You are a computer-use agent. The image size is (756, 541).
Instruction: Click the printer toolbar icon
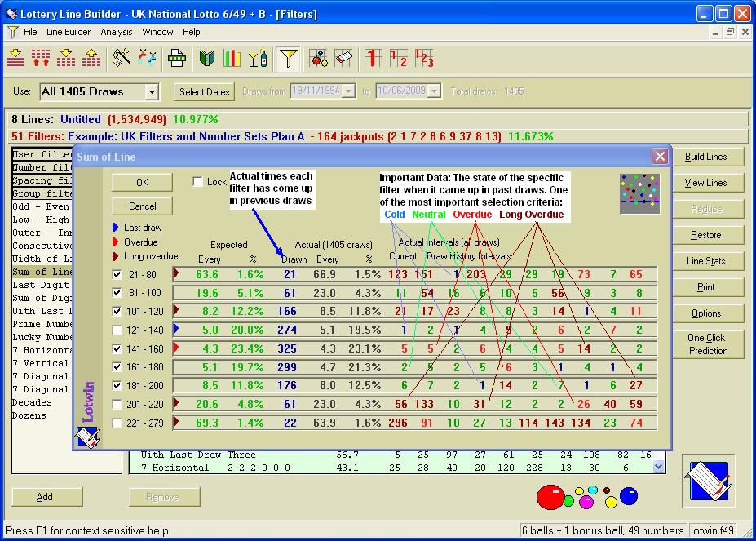tap(177, 58)
